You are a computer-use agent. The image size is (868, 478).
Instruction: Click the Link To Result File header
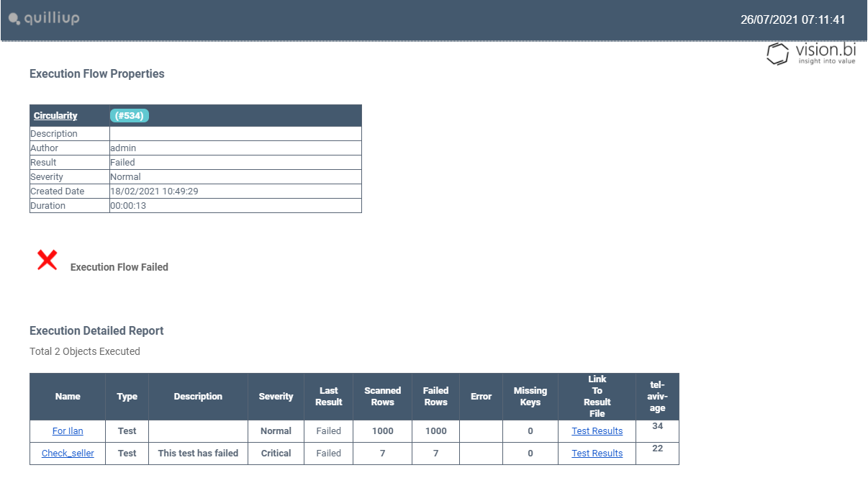597,397
